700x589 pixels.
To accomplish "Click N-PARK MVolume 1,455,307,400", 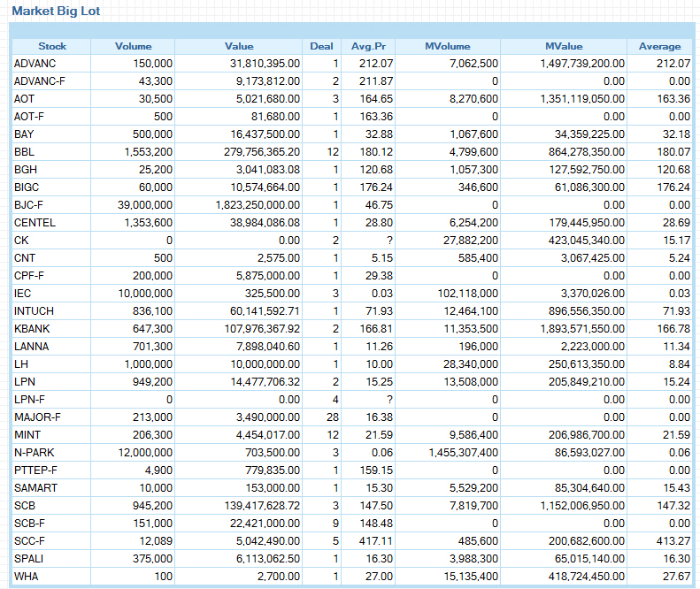I will [464, 453].
